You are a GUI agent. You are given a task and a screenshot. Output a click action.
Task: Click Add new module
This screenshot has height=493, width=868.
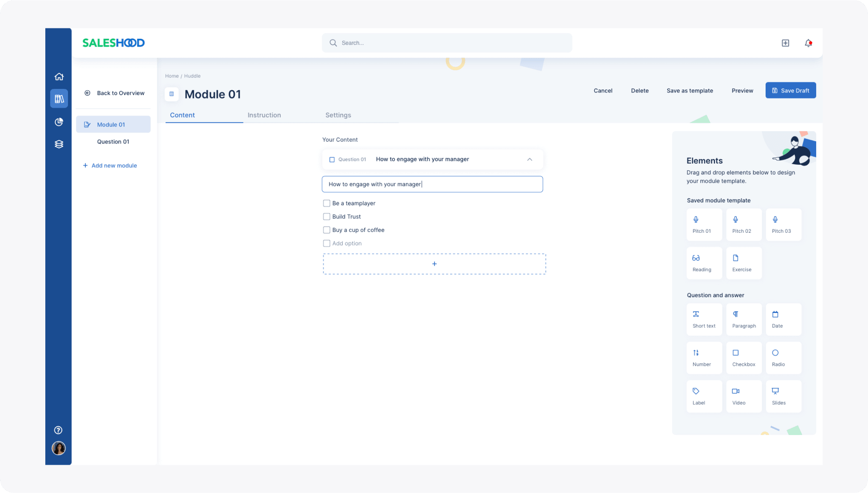[110, 166]
